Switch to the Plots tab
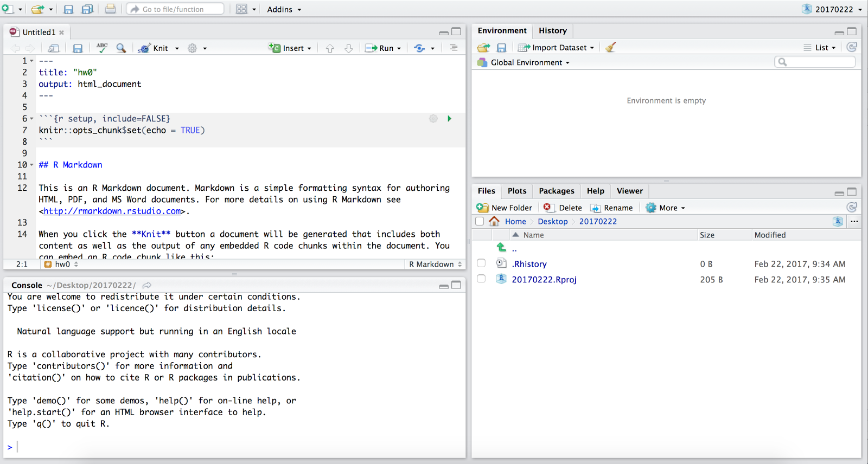The height and width of the screenshot is (464, 868). (517, 191)
